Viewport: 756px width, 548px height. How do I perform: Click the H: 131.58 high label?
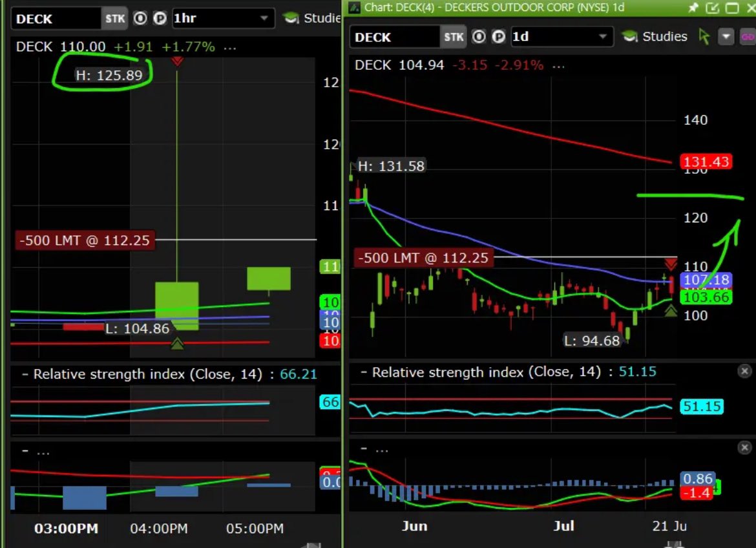click(x=391, y=167)
